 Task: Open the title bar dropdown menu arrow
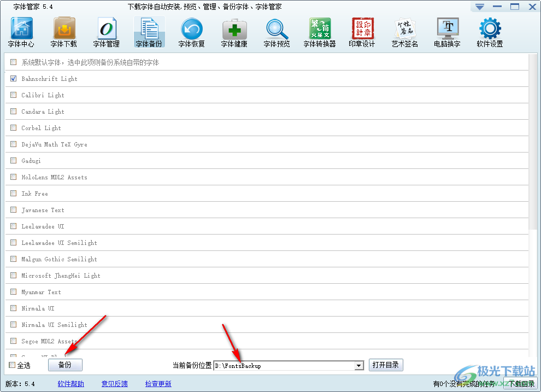479,7
